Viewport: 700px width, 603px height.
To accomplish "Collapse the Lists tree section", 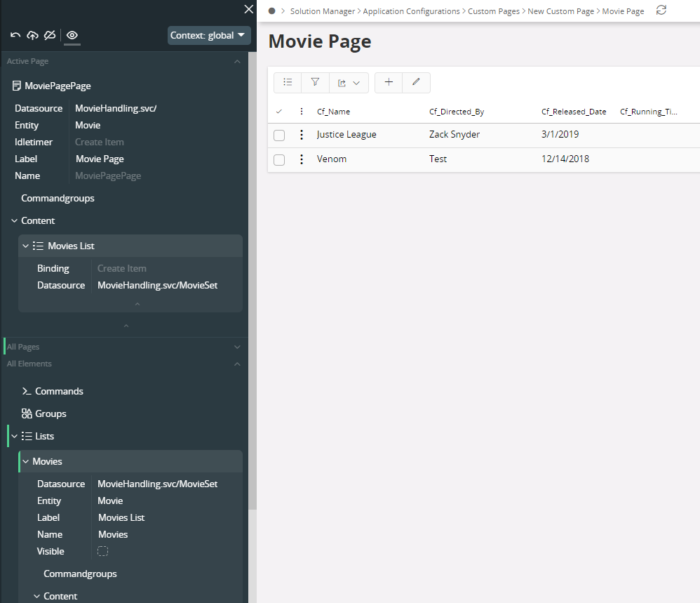I will click(x=15, y=436).
